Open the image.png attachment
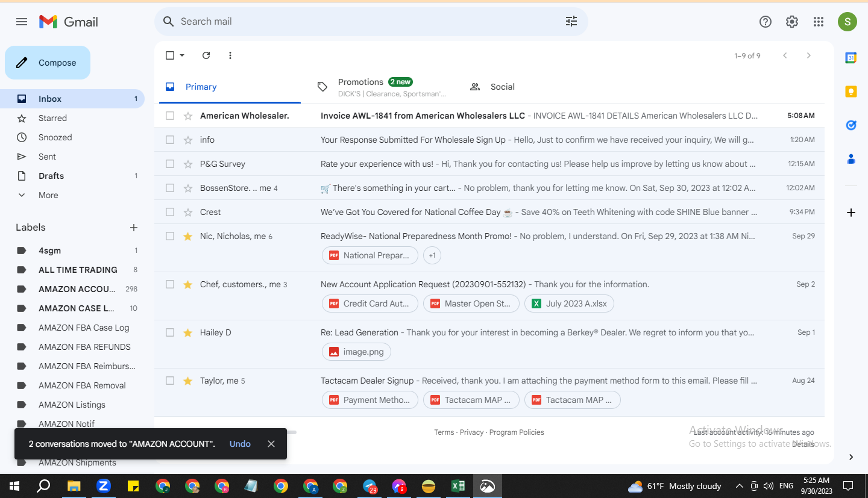The height and width of the screenshot is (498, 868). click(356, 352)
